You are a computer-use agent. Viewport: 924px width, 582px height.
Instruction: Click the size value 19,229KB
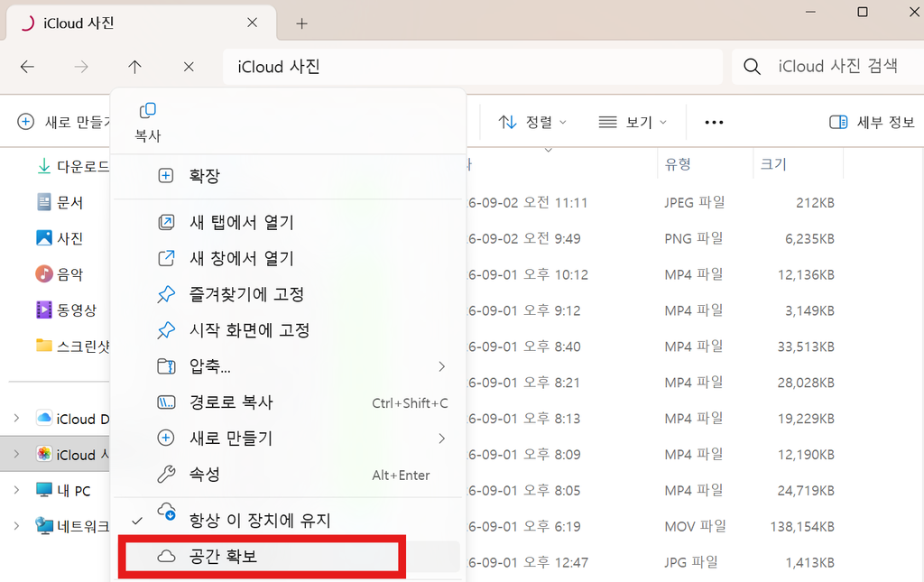point(806,419)
